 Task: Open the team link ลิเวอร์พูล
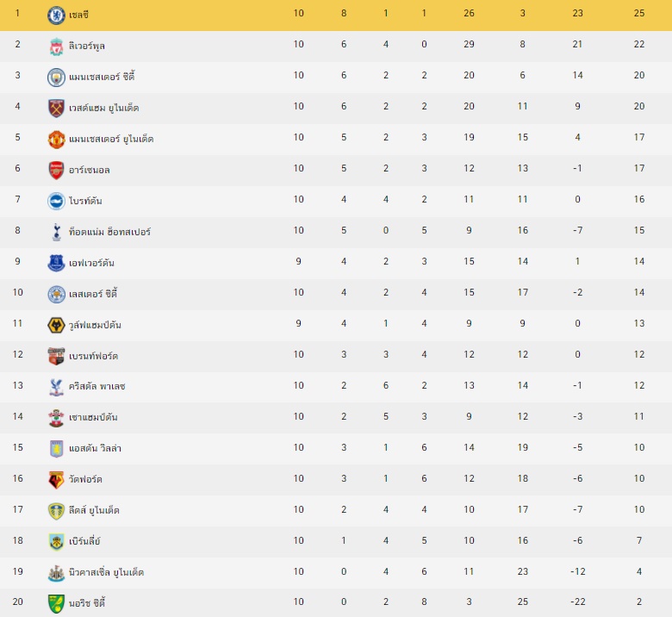point(87,46)
